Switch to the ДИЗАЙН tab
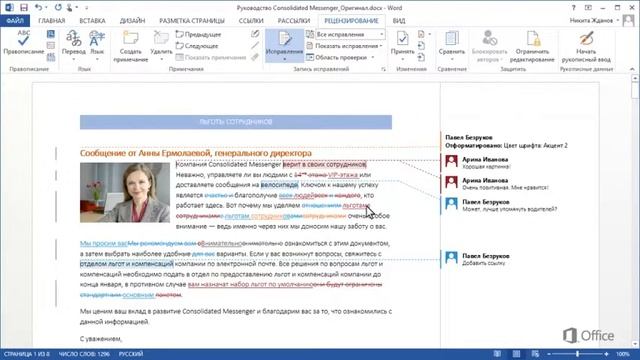640x360 pixels. click(x=132, y=20)
